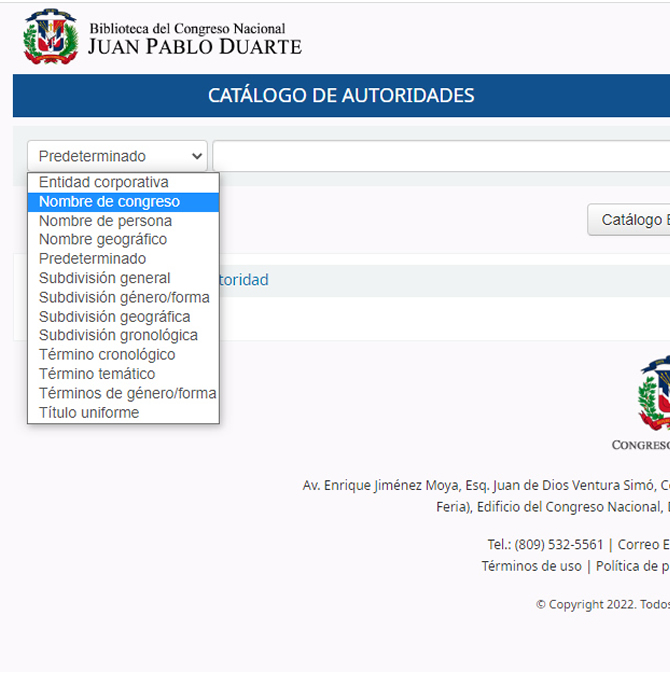Choose Términos de género/forma option

123,393
